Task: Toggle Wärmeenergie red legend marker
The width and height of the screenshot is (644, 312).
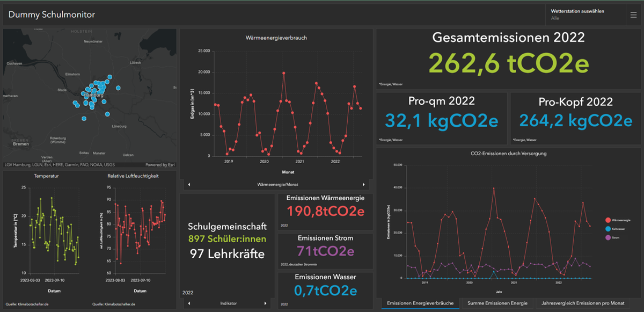Action: pos(607,220)
